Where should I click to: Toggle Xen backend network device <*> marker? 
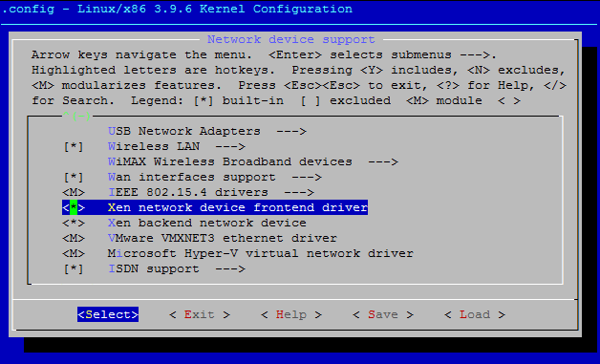(x=74, y=224)
